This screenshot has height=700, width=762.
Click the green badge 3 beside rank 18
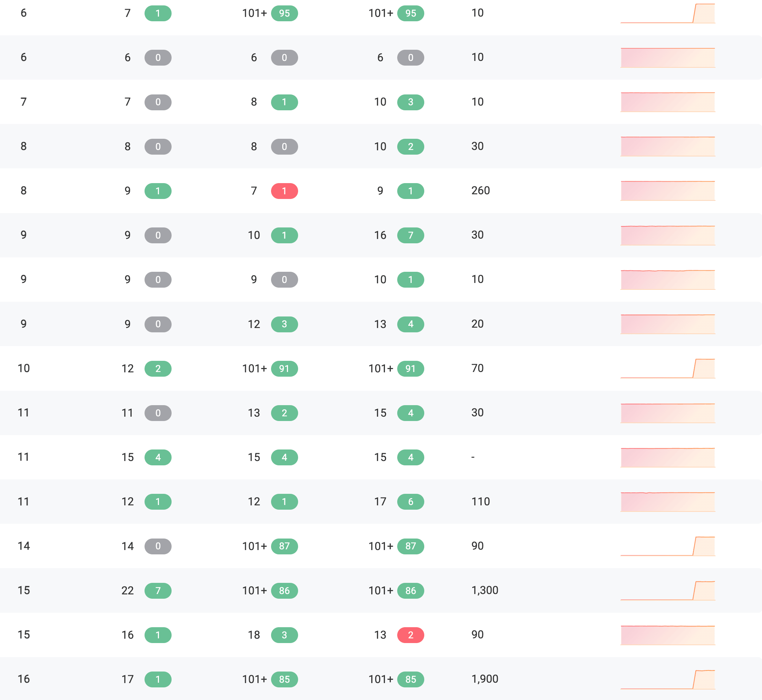(x=284, y=635)
